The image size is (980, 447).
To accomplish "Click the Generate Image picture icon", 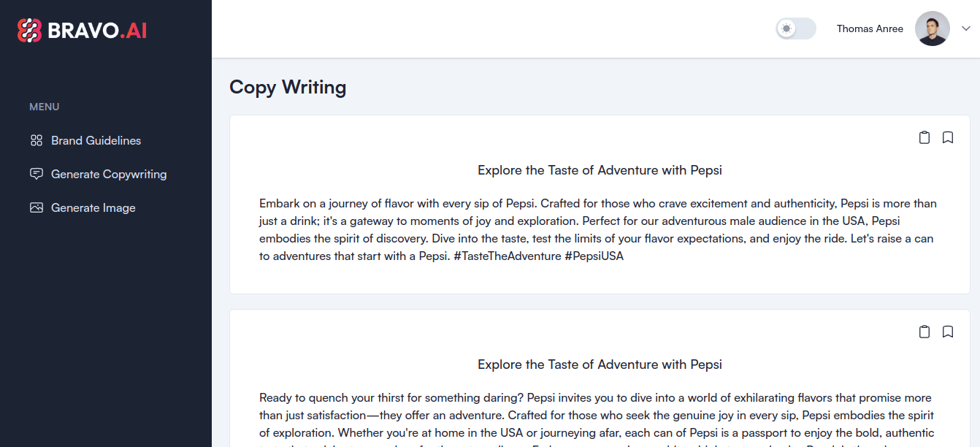I will 37,207.
